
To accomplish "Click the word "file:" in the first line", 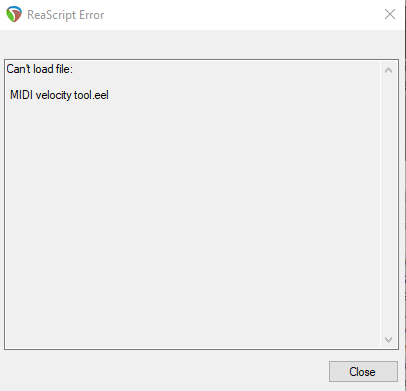I will click(x=64, y=69).
